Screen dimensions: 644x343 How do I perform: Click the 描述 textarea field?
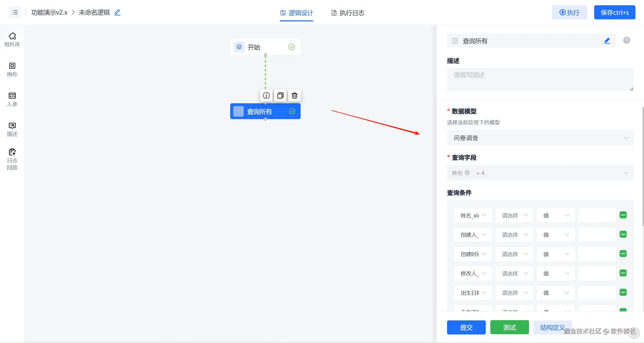540,79
